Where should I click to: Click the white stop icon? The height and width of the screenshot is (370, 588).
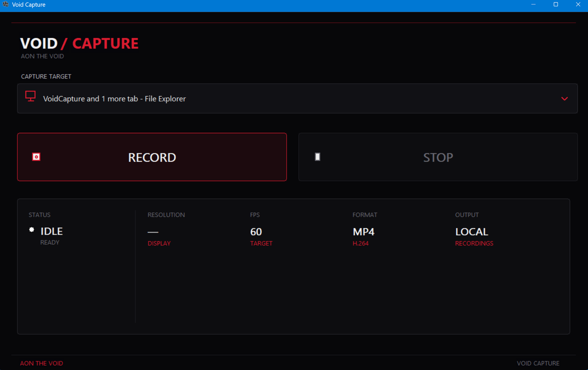pyautogui.click(x=318, y=157)
